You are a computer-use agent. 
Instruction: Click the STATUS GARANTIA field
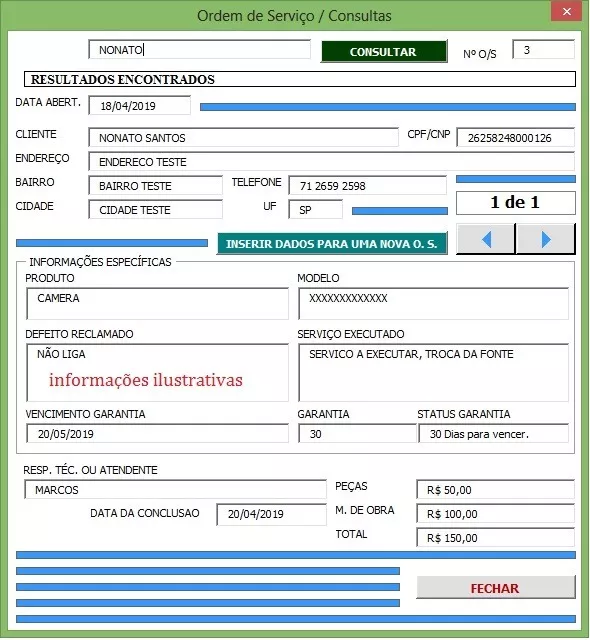[x=493, y=433]
